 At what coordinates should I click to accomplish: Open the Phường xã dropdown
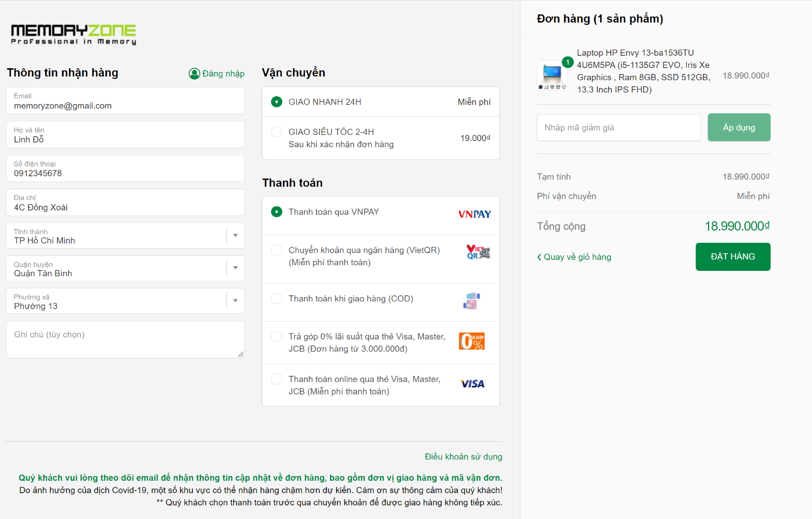tap(235, 301)
